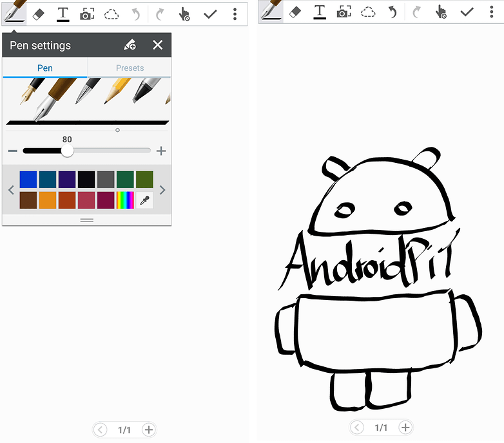Confirm with checkmark in left toolbar
This screenshot has height=443, width=504.
[210, 14]
